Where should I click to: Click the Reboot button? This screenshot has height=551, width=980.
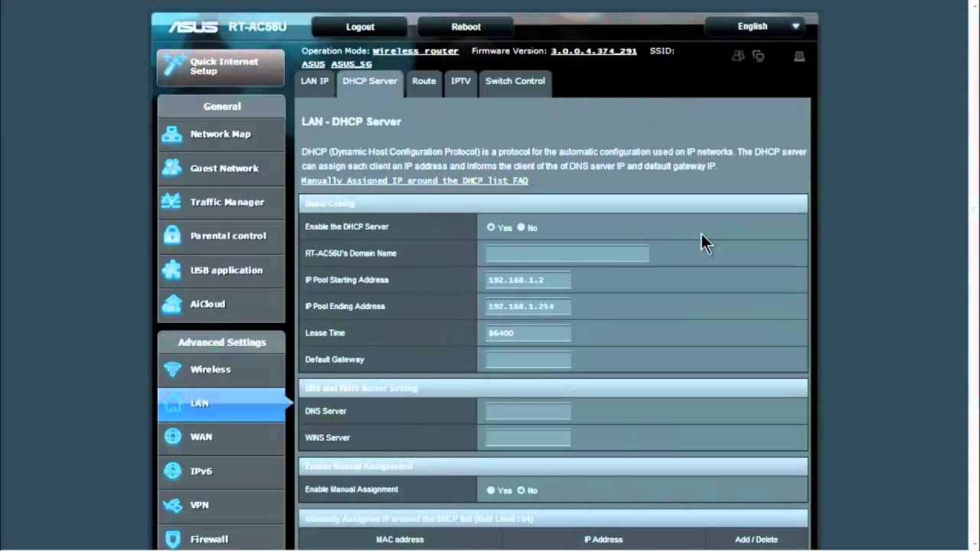[x=466, y=27]
